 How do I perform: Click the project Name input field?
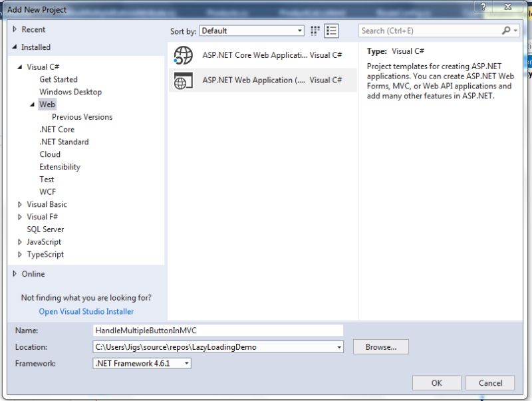coord(218,331)
